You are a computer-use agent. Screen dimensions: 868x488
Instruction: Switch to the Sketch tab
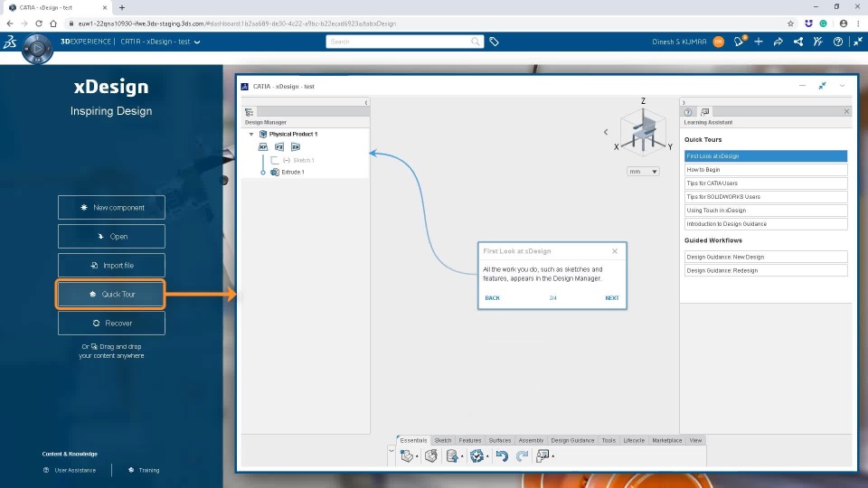(443, 440)
